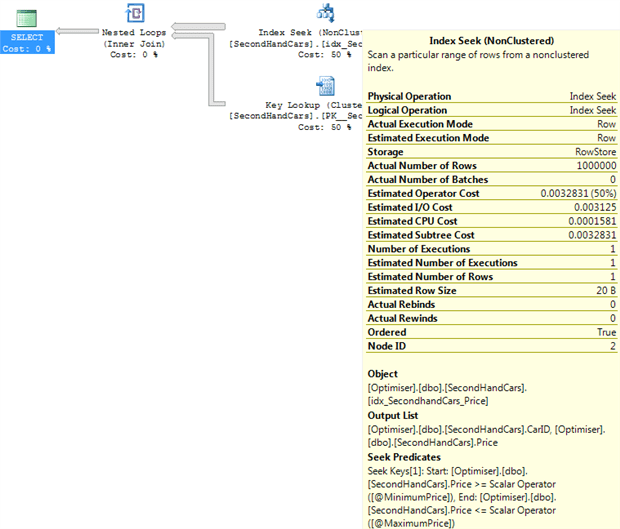Image resolution: width=620 pixels, height=529 pixels.
Task: Click the '[dbo].[SecondHandCars].Price' output column text
Action: (433, 442)
